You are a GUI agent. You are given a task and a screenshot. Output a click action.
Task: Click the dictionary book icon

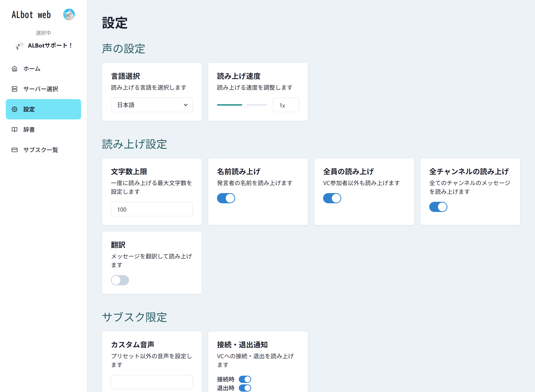point(14,130)
